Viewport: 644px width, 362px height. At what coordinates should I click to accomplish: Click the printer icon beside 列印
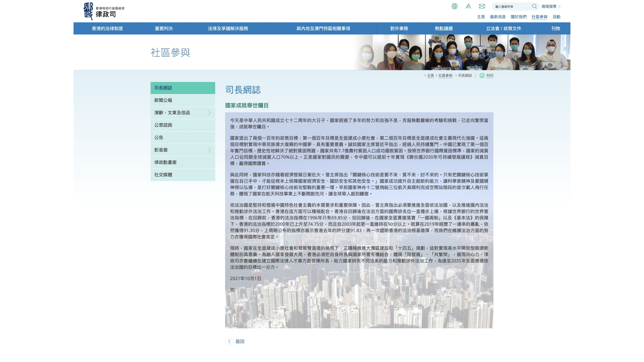pyautogui.click(x=482, y=76)
